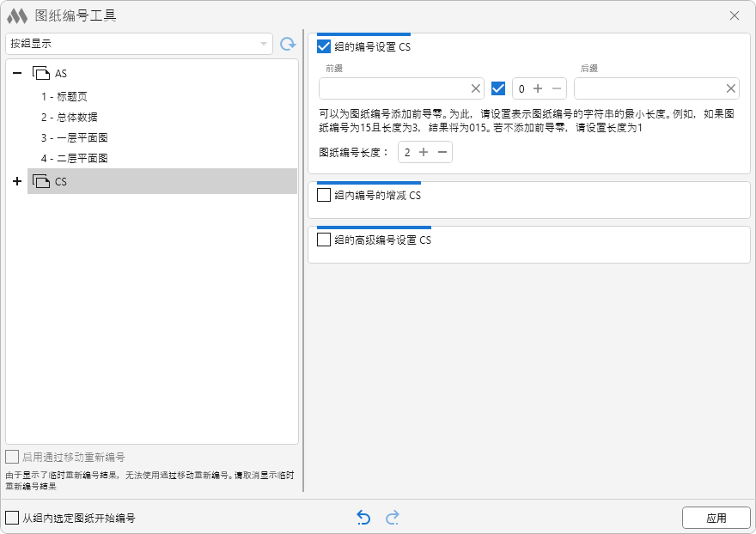Decrease 图纸编号长度 with minus icon
The image size is (756, 534).
point(442,152)
